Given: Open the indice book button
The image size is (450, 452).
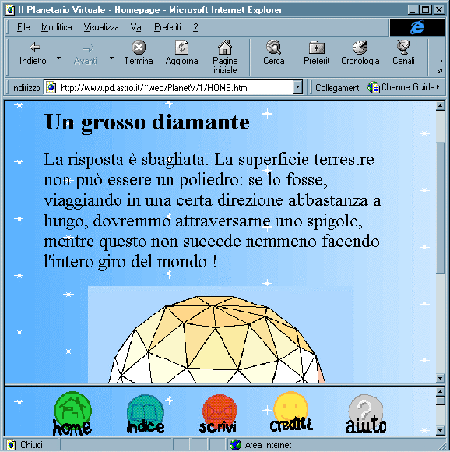Looking at the screenshot, I should 145,414.
